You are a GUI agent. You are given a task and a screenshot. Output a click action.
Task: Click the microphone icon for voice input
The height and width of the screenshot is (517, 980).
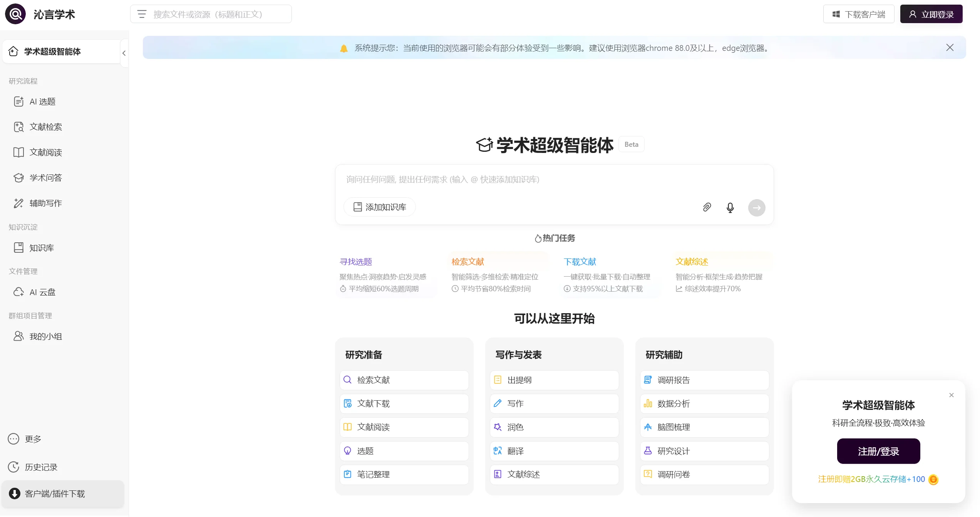[x=730, y=207]
